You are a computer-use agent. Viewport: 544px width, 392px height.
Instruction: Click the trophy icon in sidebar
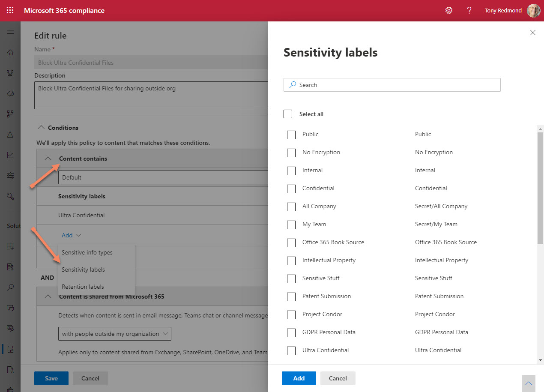pos(10,73)
